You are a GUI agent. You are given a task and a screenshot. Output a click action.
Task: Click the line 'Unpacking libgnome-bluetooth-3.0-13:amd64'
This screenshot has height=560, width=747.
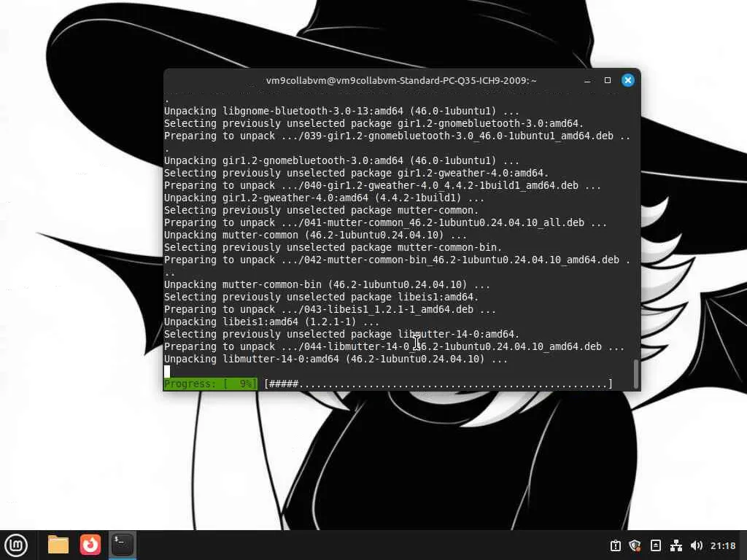click(341, 111)
